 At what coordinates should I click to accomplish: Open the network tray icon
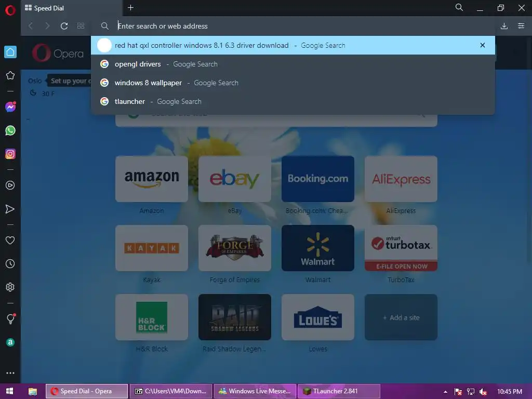point(471,392)
